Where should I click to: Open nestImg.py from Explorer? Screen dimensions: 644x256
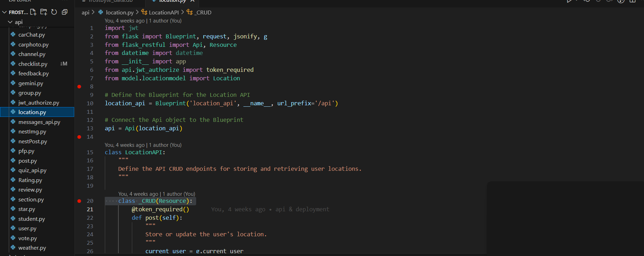coord(32,132)
